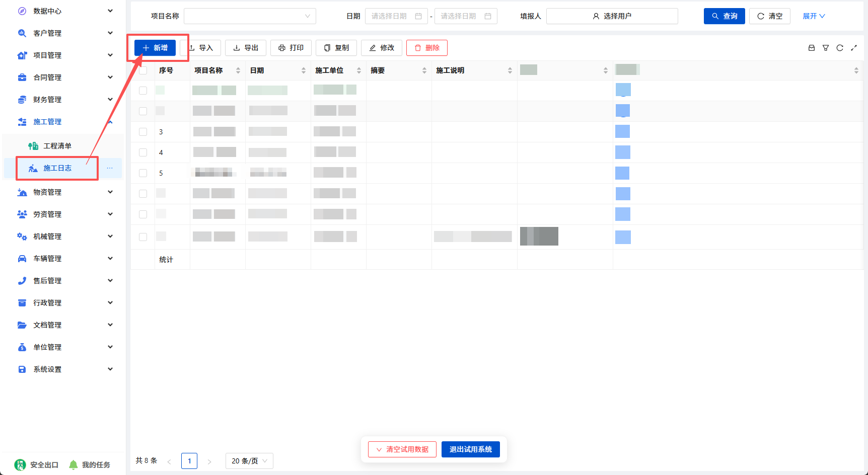Click the 查询 search button
This screenshot has width=868, height=475.
(724, 16)
